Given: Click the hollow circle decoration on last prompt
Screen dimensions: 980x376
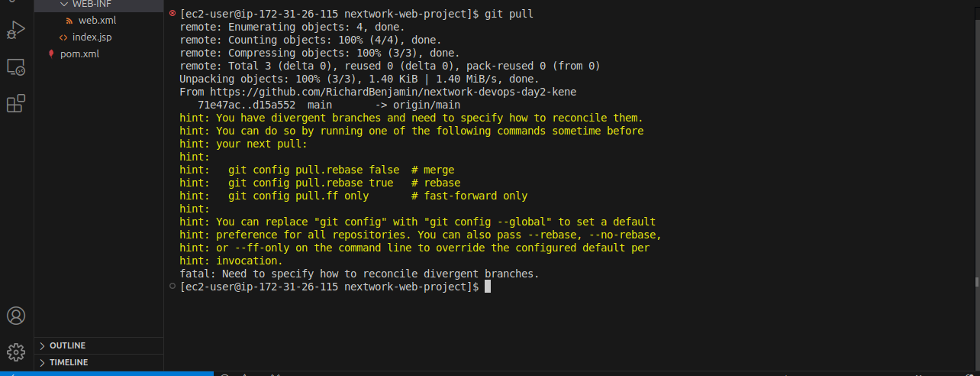Looking at the screenshot, I should (x=172, y=287).
